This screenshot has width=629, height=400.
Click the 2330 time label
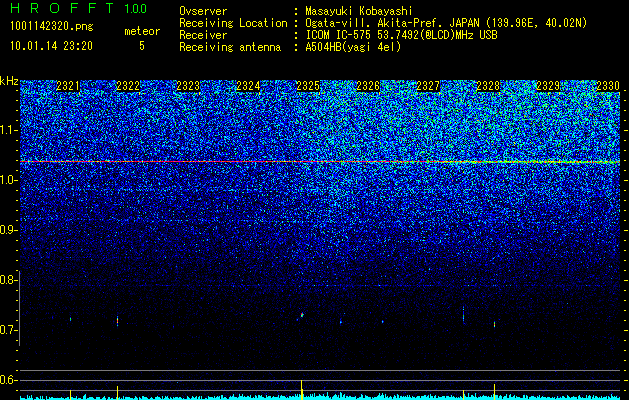(x=608, y=86)
